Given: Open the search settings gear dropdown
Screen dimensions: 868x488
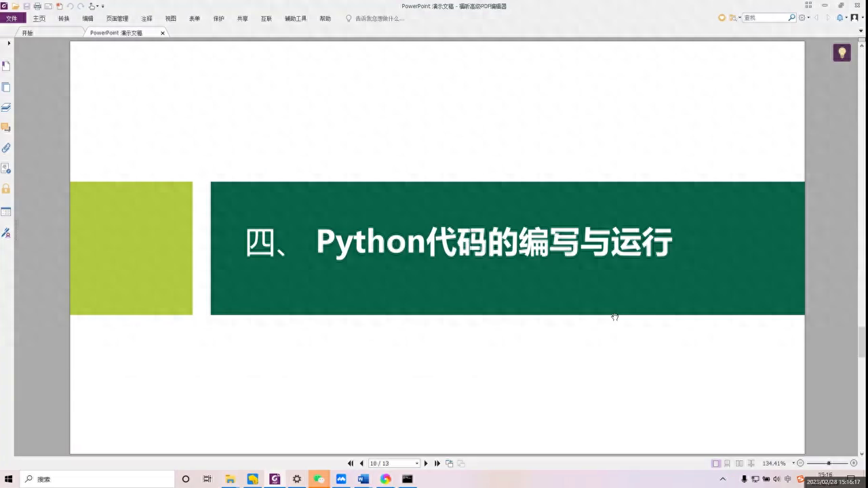Looking at the screenshot, I should 804,18.
